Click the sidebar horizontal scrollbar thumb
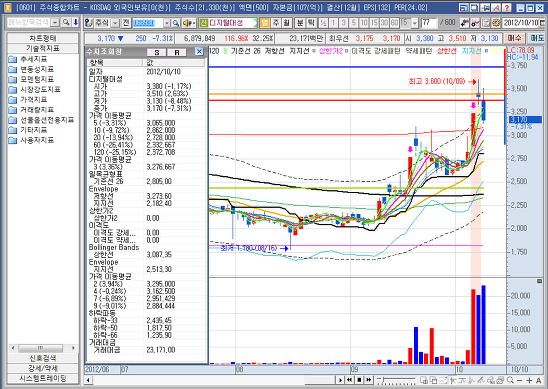The height and width of the screenshot is (389, 548). coord(41,348)
